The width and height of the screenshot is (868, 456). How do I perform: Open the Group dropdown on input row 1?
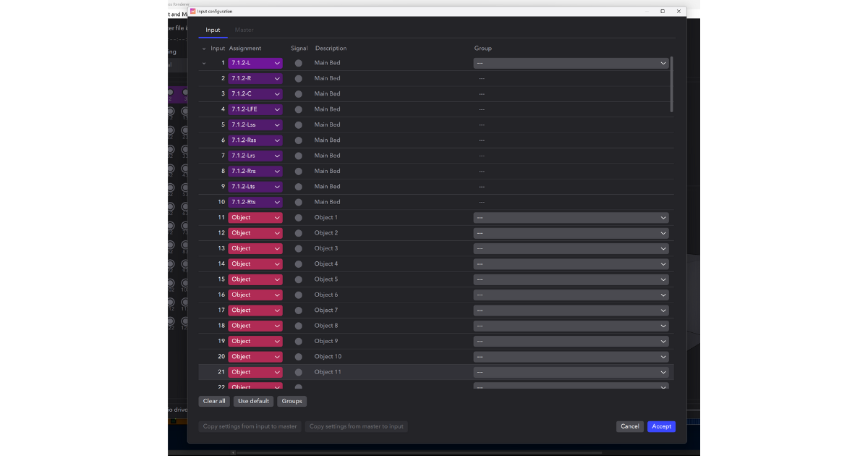(571, 63)
